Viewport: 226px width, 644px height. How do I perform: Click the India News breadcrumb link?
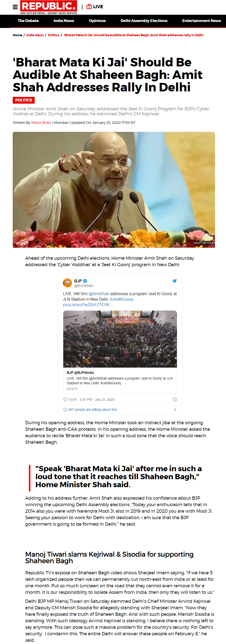(x=35, y=35)
